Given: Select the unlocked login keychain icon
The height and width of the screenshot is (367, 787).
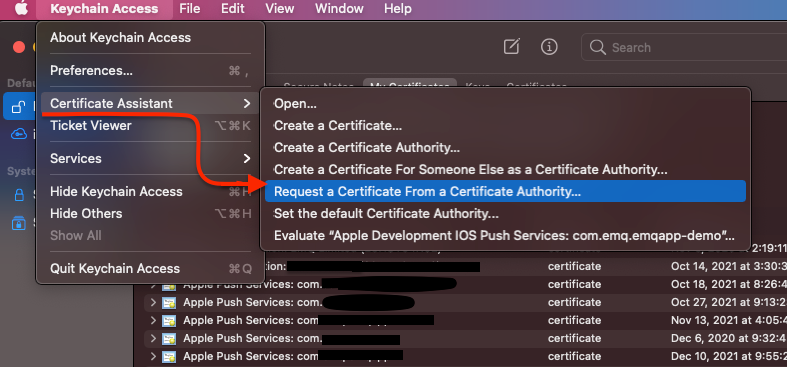Looking at the screenshot, I should [19, 107].
